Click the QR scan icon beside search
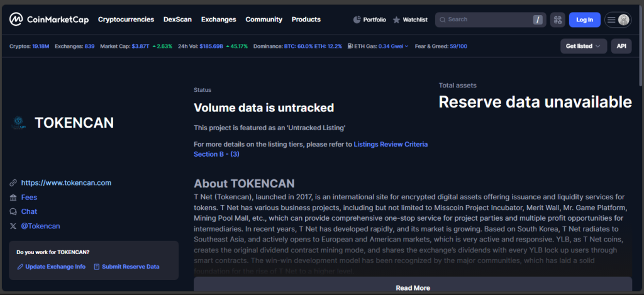Viewport: 644px width, 295px height. pyautogui.click(x=557, y=19)
